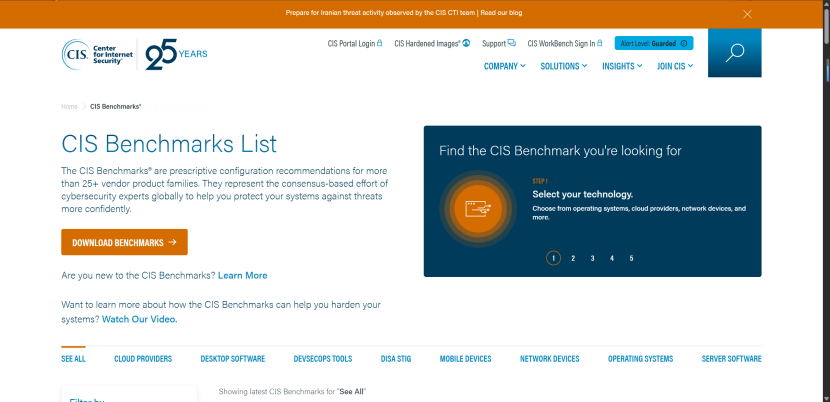Open CIS WorkBench Sign In
The width and height of the screenshot is (830, 402).
tap(565, 43)
